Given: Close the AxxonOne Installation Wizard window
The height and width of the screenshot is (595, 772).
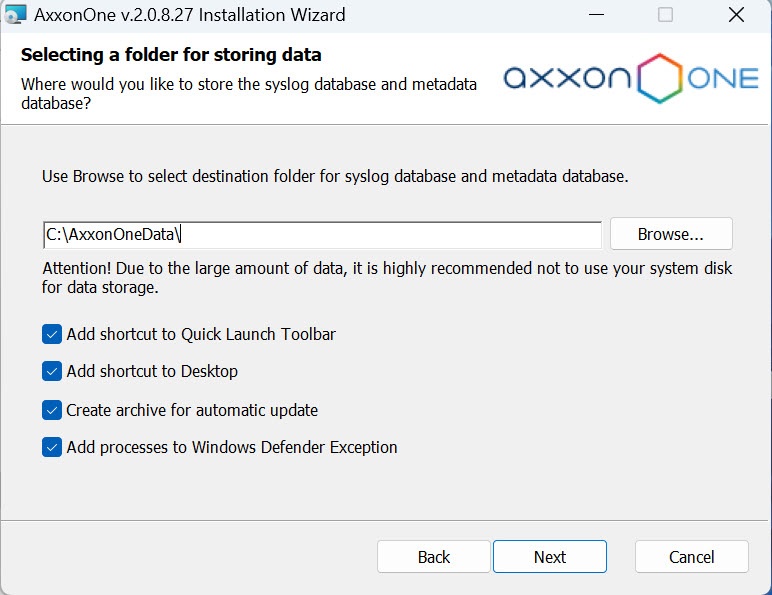Looking at the screenshot, I should pyautogui.click(x=735, y=15).
